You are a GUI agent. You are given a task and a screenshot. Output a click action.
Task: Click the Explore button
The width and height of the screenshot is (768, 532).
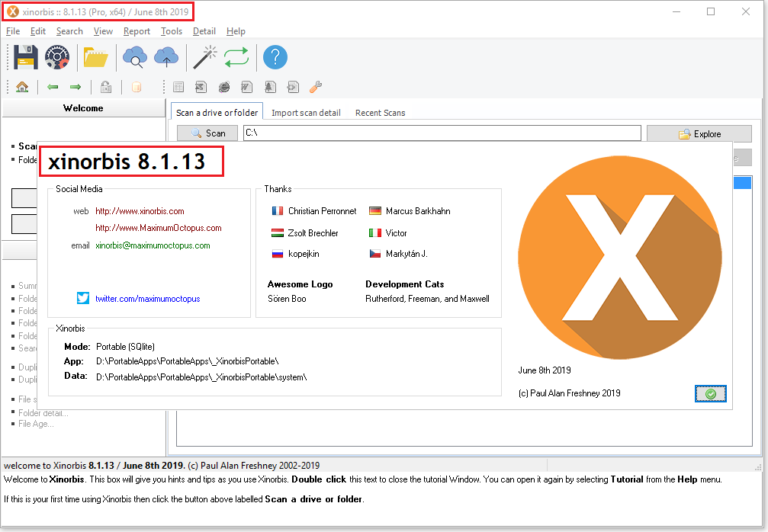pyautogui.click(x=699, y=133)
